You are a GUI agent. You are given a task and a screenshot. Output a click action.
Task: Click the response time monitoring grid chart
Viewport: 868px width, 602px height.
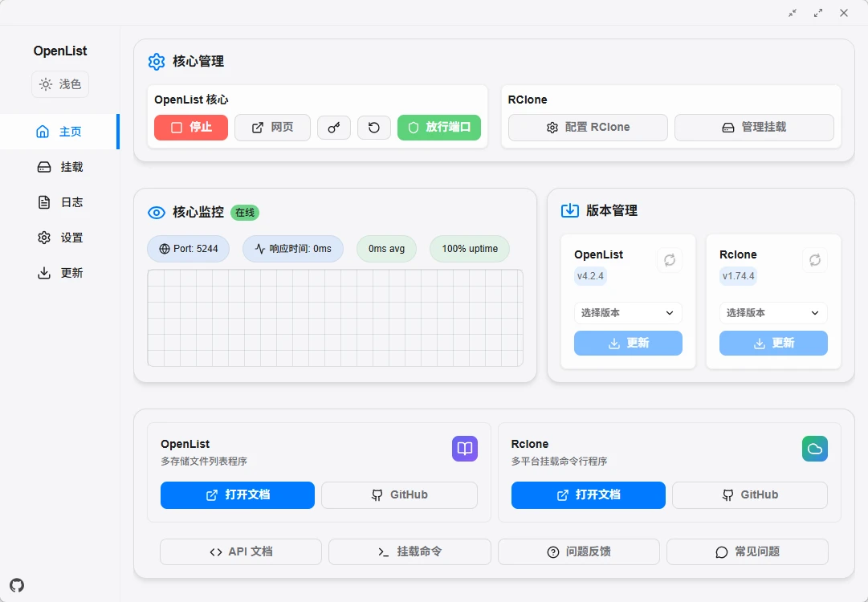(x=335, y=318)
